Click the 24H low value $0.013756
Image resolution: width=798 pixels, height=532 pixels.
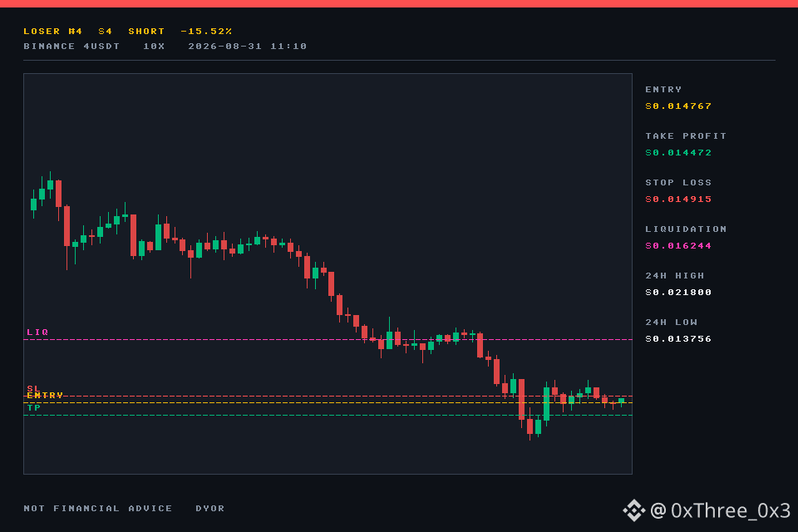pos(678,339)
